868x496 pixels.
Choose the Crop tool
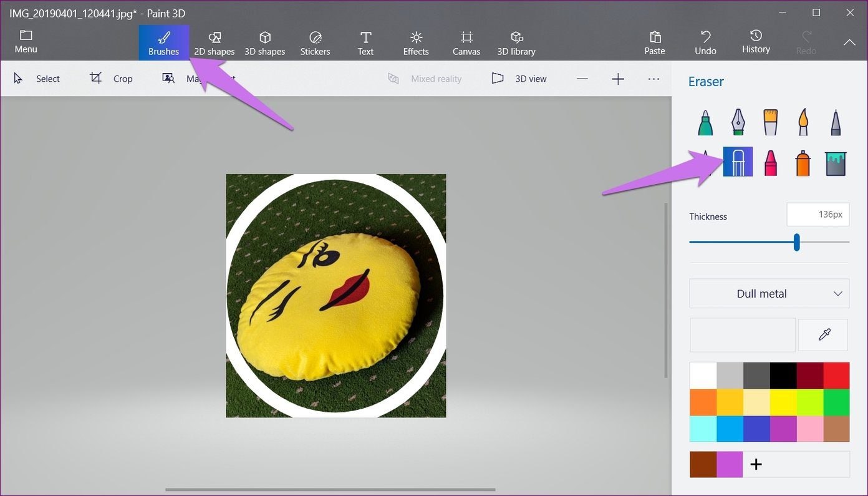(x=112, y=79)
